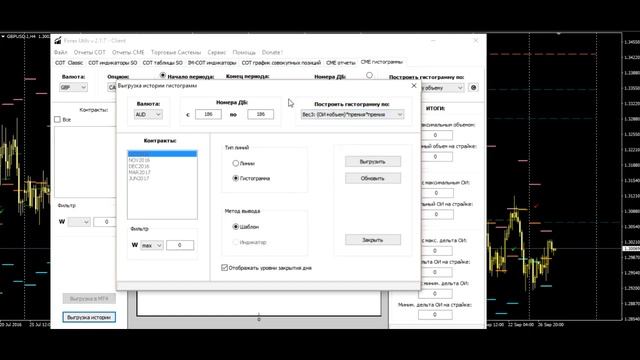The height and width of the screenshot is (360, 640).
Task: Select the Начало периода radio button
Action: pyautogui.click(x=163, y=76)
